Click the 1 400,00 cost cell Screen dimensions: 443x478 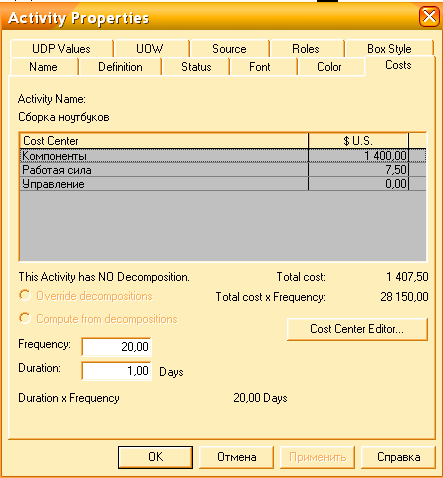tap(359, 156)
